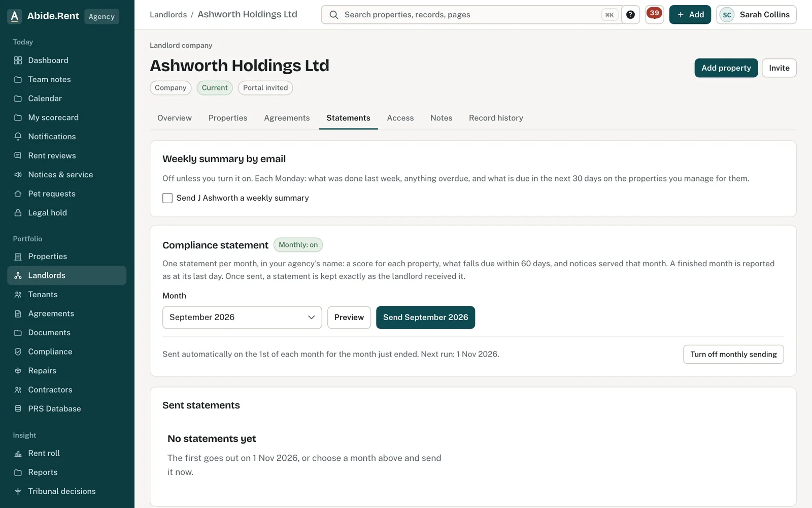The image size is (812, 508).
Task: Open the Rent roll chart icon
Action: 18,453
